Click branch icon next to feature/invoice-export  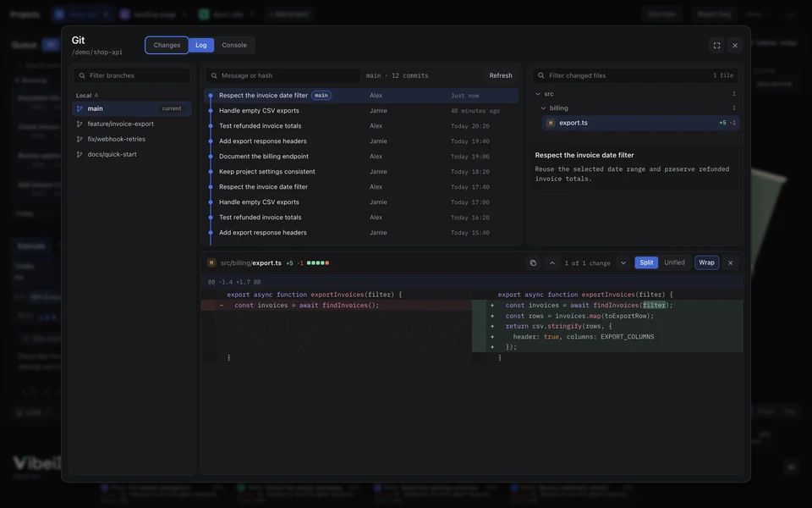80,124
